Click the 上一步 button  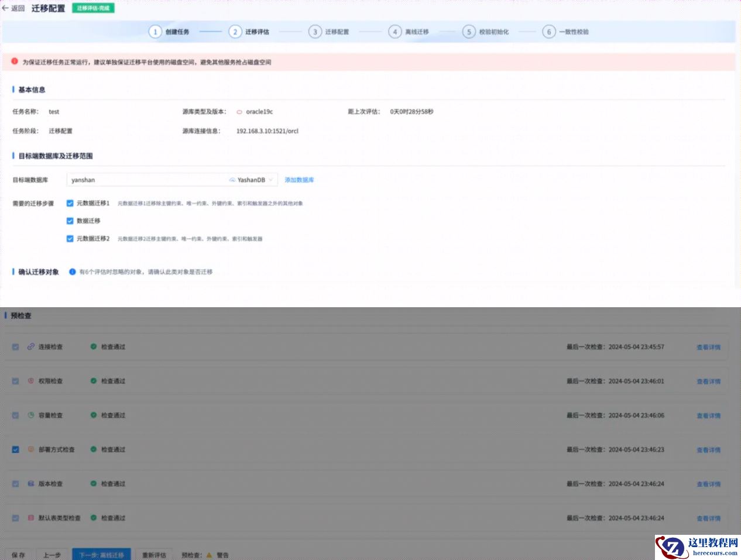(52, 555)
